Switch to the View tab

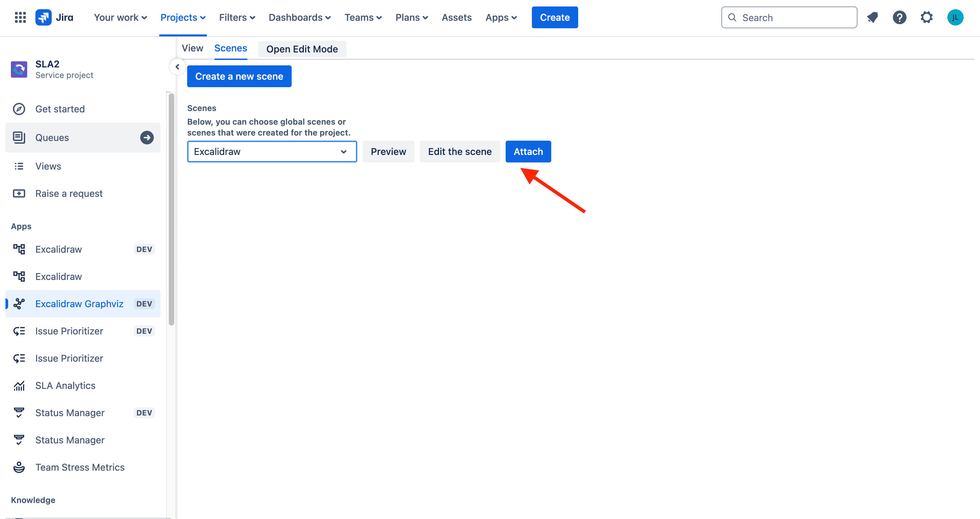pyautogui.click(x=193, y=48)
